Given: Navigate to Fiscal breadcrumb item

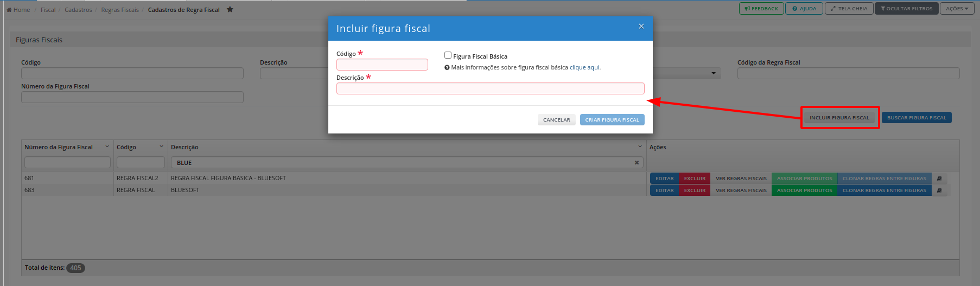Looking at the screenshot, I should 48,10.
